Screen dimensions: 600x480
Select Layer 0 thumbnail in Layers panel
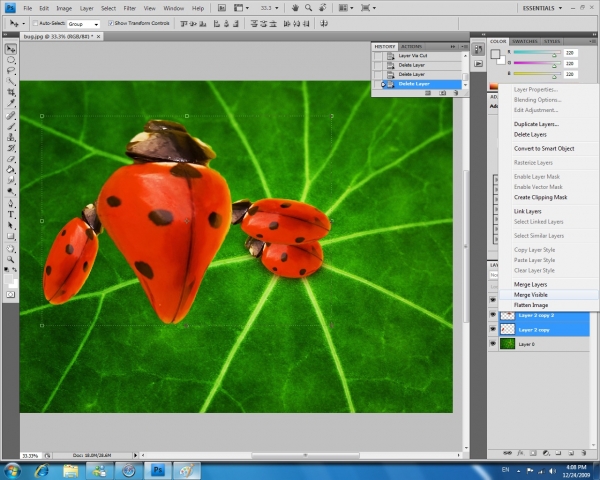(507, 344)
